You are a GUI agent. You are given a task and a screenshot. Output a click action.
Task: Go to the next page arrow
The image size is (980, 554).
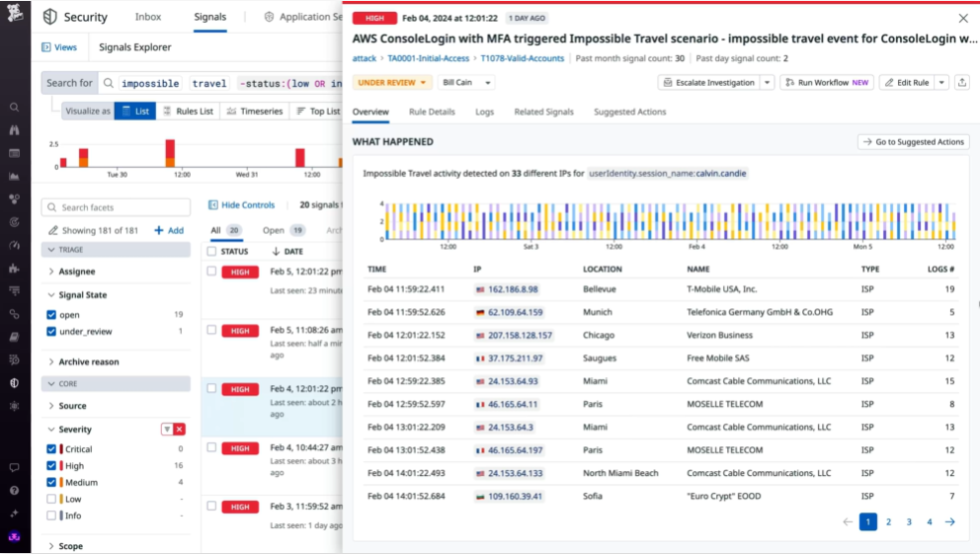coord(950,521)
